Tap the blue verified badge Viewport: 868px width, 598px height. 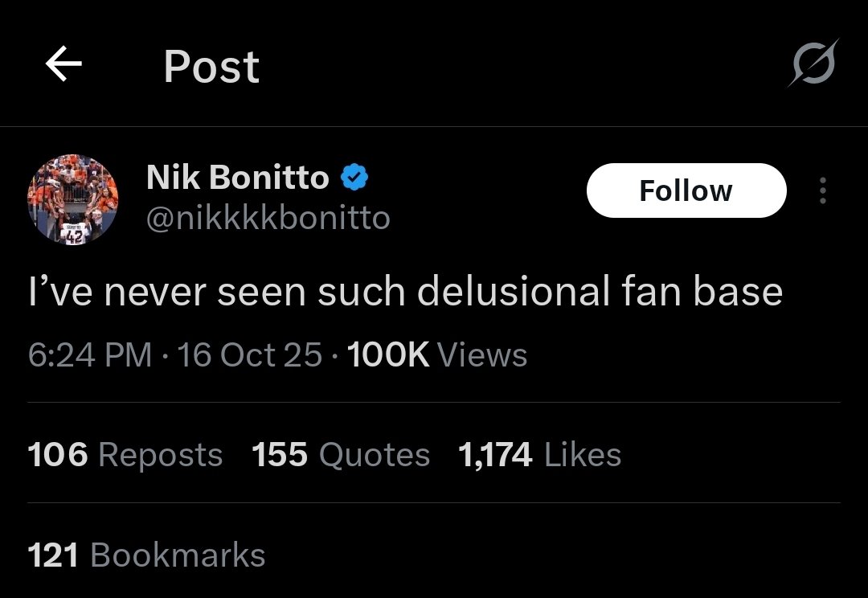click(x=353, y=178)
